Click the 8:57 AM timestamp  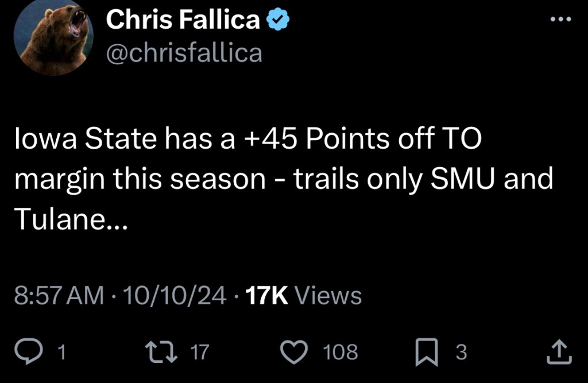59,296
